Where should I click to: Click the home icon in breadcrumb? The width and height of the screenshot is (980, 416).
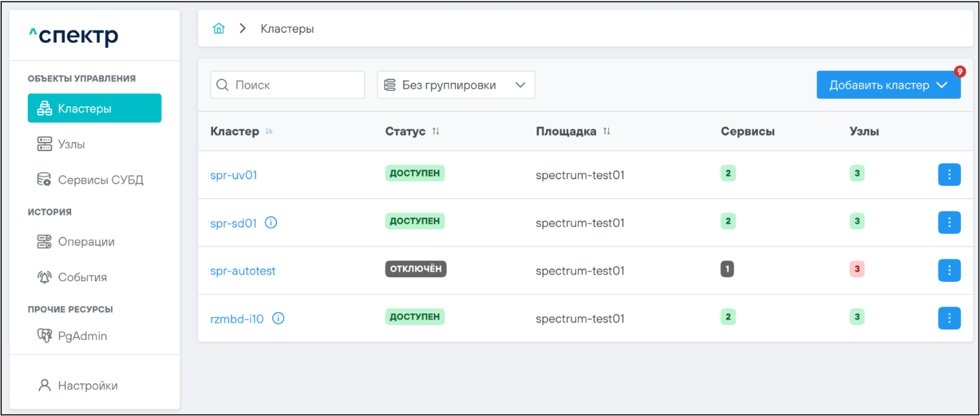point(219,28)
